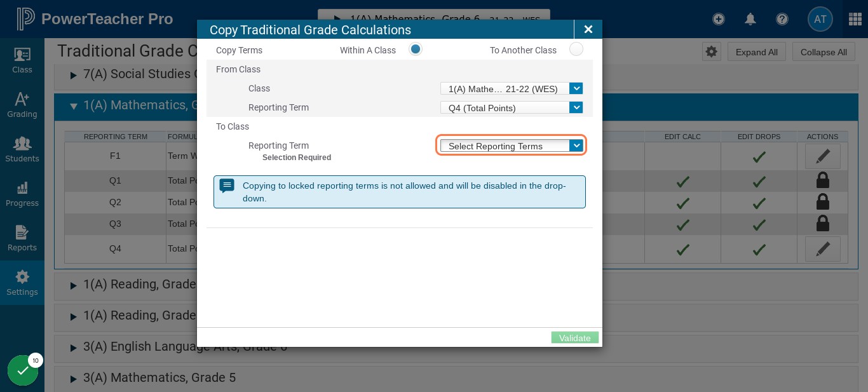Expand the 7(A) Social Studies class row

pos(73,74)
